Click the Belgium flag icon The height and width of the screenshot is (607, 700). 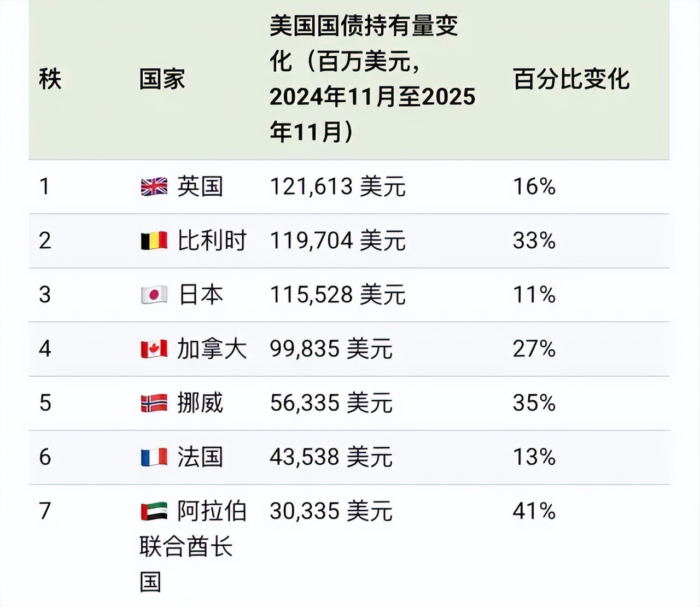click(x=154, y=241)
